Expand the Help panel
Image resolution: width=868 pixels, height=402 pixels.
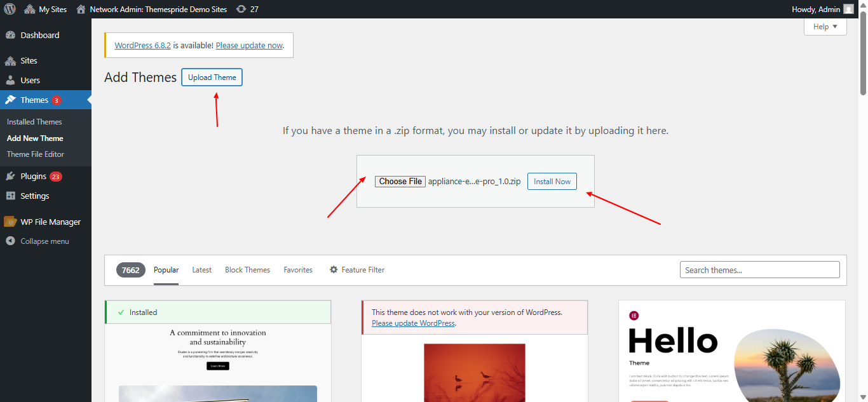(x=824, y=26)
